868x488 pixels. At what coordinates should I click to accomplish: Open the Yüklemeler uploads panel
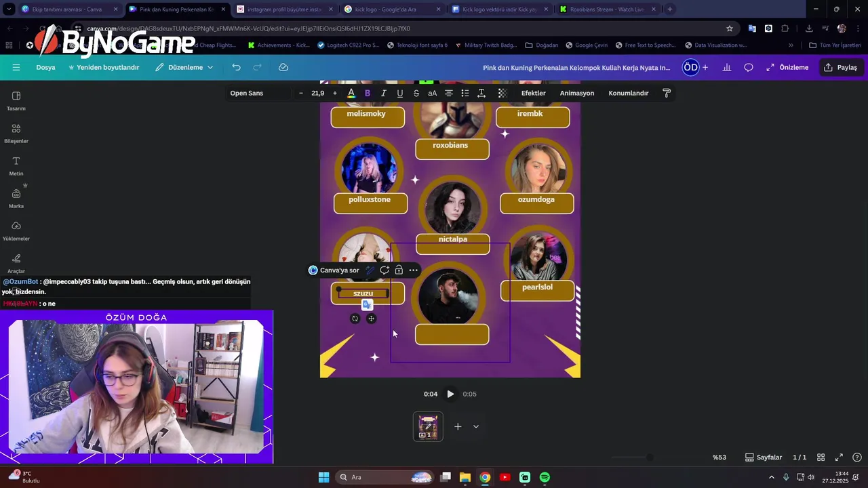coord(16,230)
